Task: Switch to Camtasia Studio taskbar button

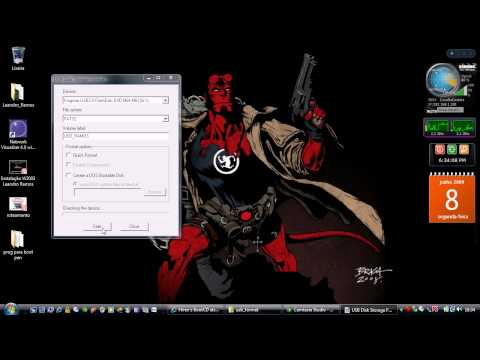Action: pyautogui.click(x=312, y=310)
